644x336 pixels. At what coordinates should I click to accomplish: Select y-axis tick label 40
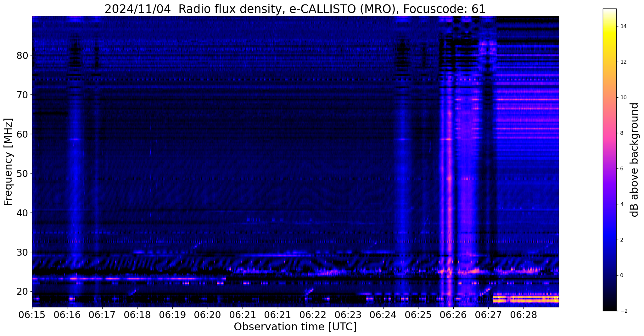click(x=22, y=213)
